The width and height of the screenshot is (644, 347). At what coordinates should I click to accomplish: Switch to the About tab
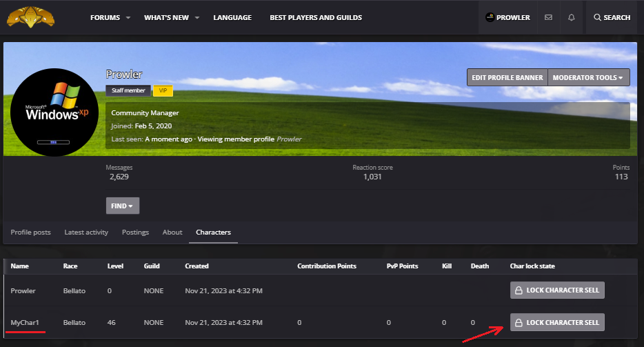point(172,232)
